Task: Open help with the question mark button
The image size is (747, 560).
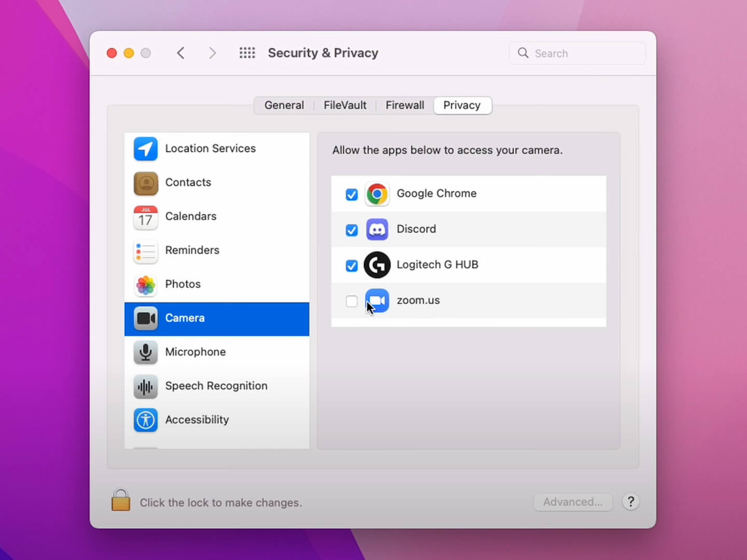Action: (x=631, y=502)
